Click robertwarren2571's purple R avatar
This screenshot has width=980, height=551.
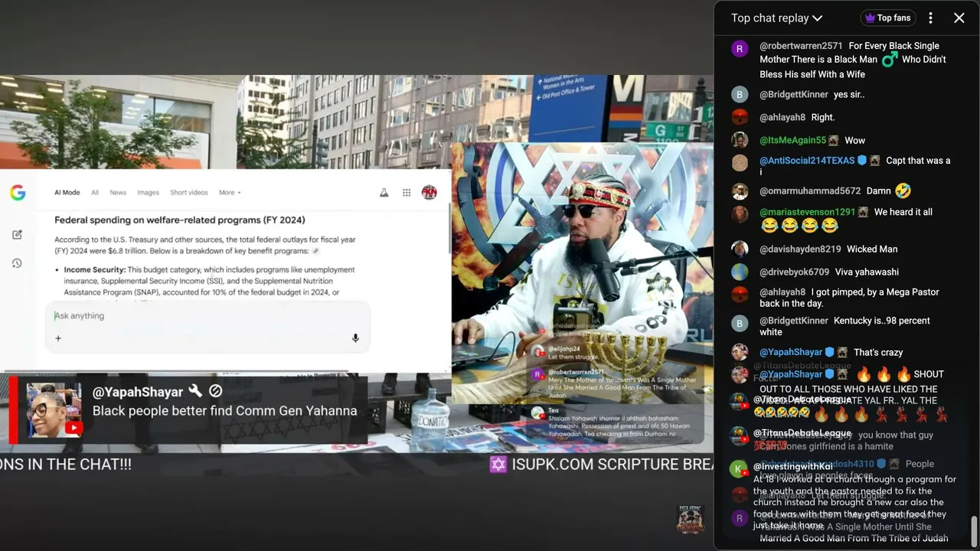pyautogui.click(x=740, y=49)
